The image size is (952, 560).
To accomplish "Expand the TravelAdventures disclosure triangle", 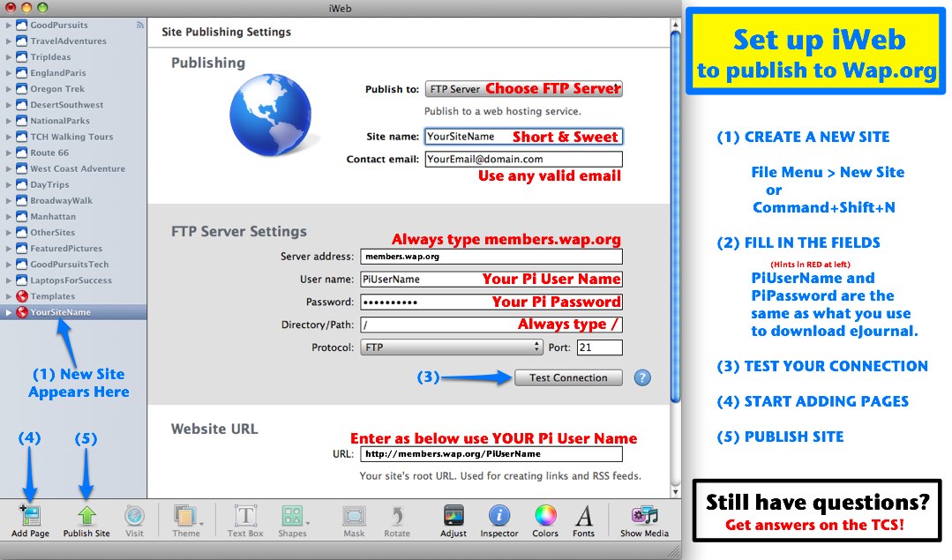I will point(8,41).
